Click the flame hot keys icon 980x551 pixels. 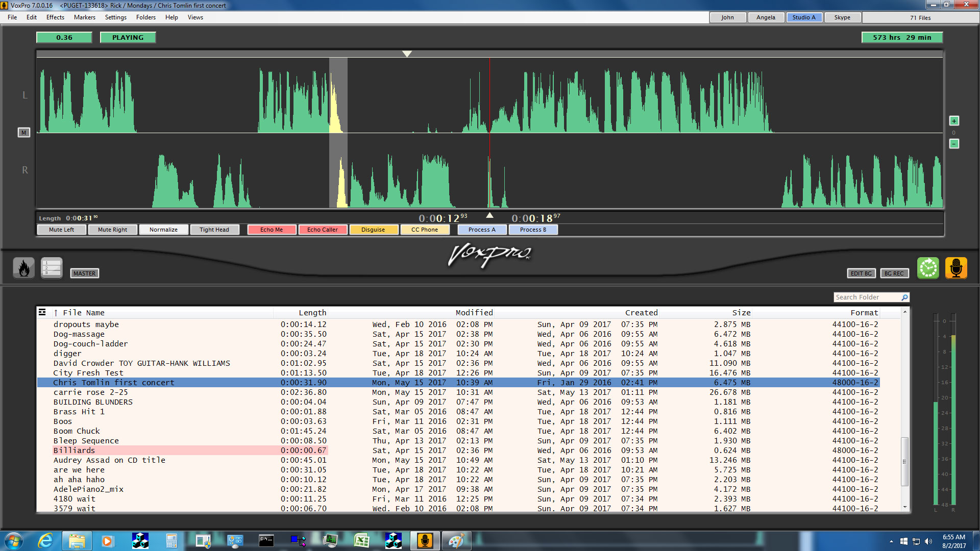(x=23, y=268)
